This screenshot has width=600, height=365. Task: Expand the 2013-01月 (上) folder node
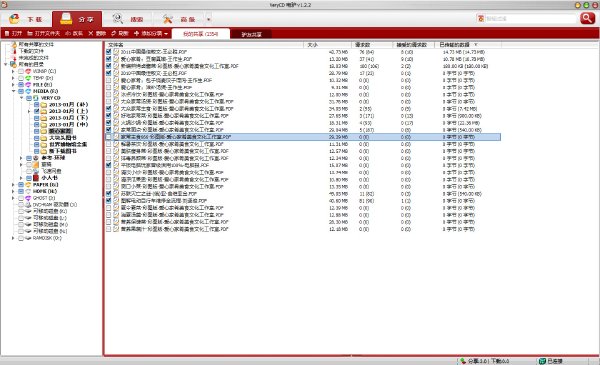(29, 111)
